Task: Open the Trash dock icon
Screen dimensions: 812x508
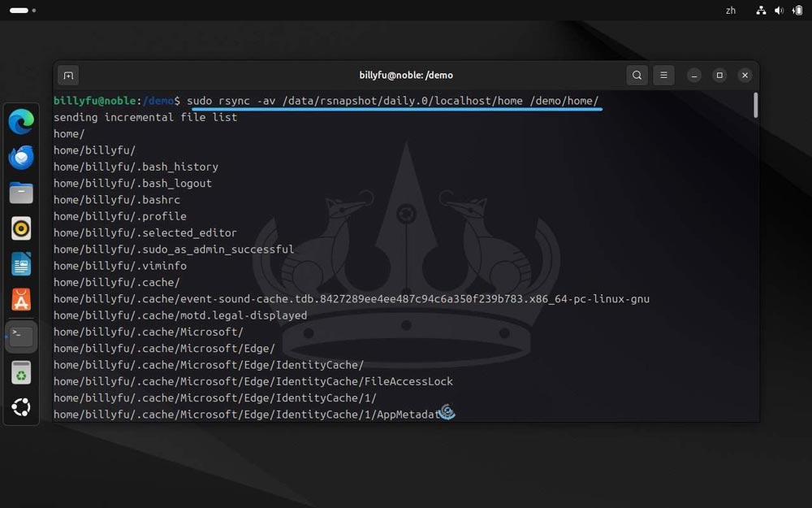Action: point(21,372)
